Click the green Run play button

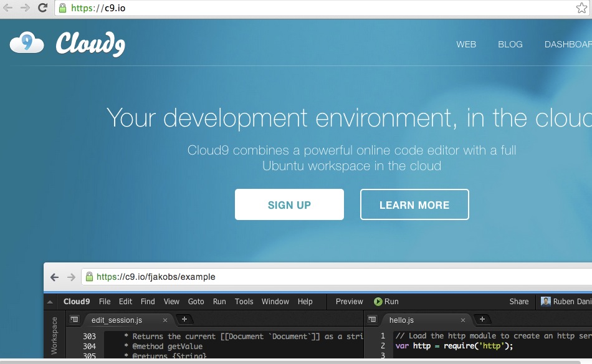click(x=378, y=301)
